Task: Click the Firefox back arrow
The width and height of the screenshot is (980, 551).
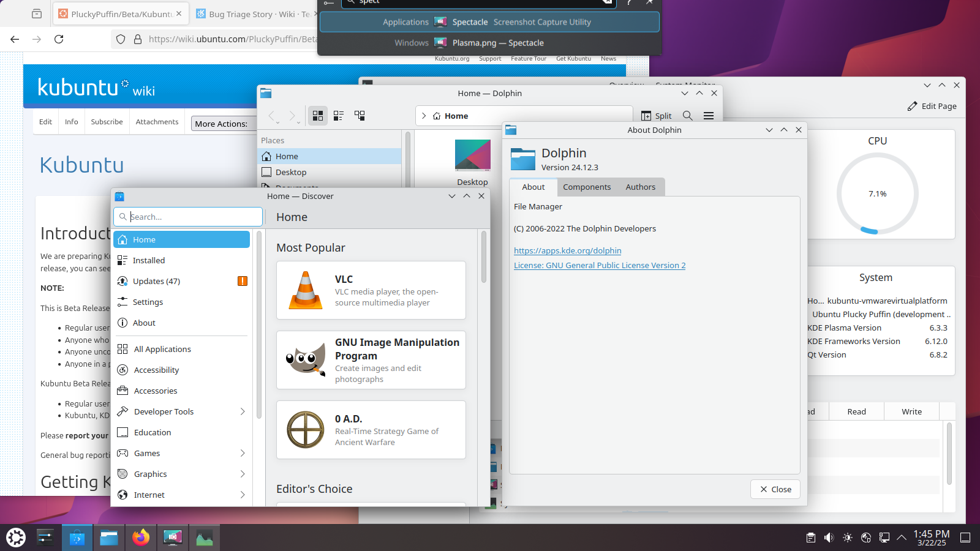Action: click(x=15, y=39)
